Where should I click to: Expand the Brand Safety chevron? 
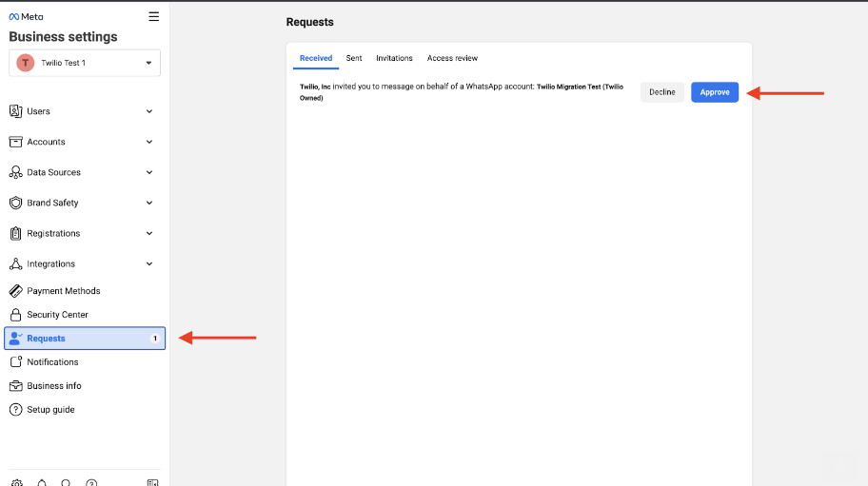coord(149,203)
